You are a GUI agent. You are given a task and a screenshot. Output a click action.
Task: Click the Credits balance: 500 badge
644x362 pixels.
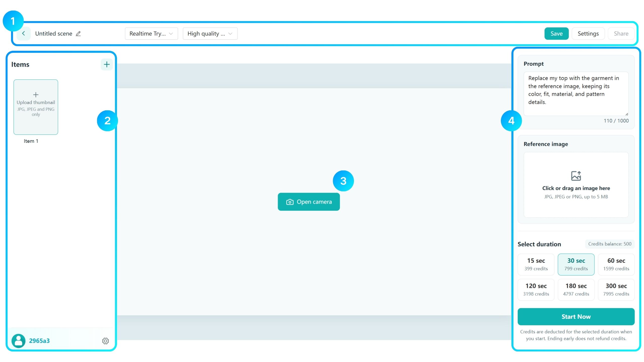(610, 244)
